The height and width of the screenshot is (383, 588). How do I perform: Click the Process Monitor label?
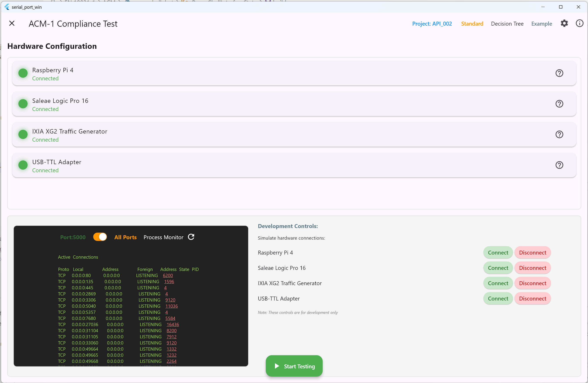(x=163, y=237)
